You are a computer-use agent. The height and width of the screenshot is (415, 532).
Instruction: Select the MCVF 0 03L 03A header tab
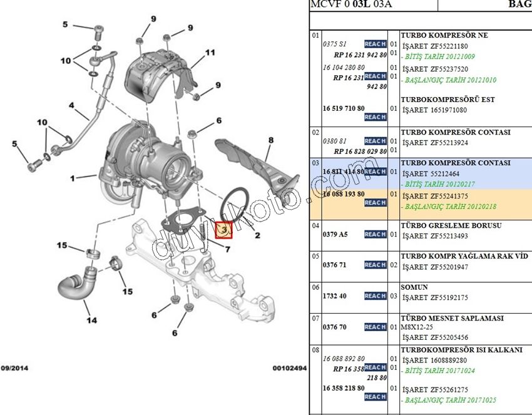[x=350, y=4]
